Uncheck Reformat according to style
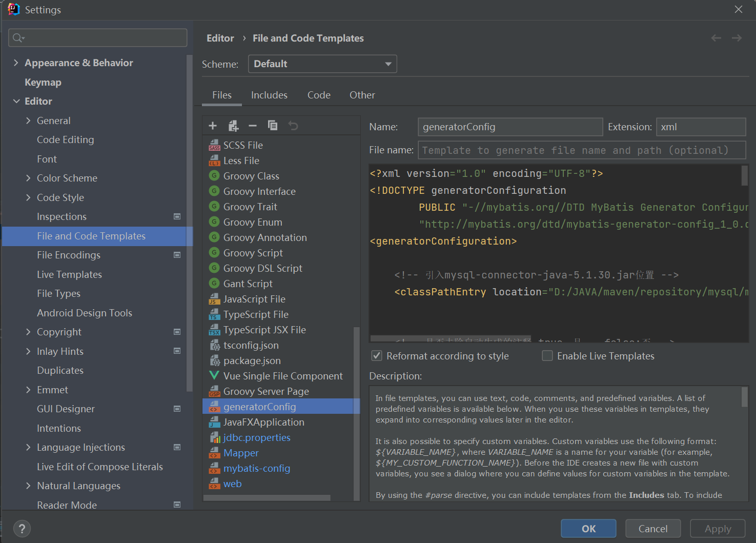Image resolution: width=756 pixels, height=543 pixels. point(377,356)
